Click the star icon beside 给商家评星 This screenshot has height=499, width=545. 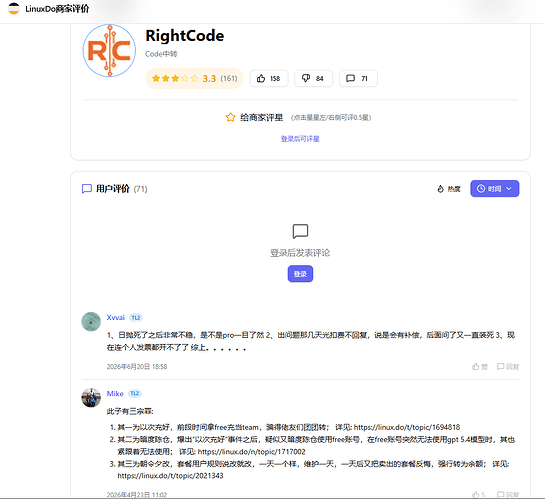point(230,117)
